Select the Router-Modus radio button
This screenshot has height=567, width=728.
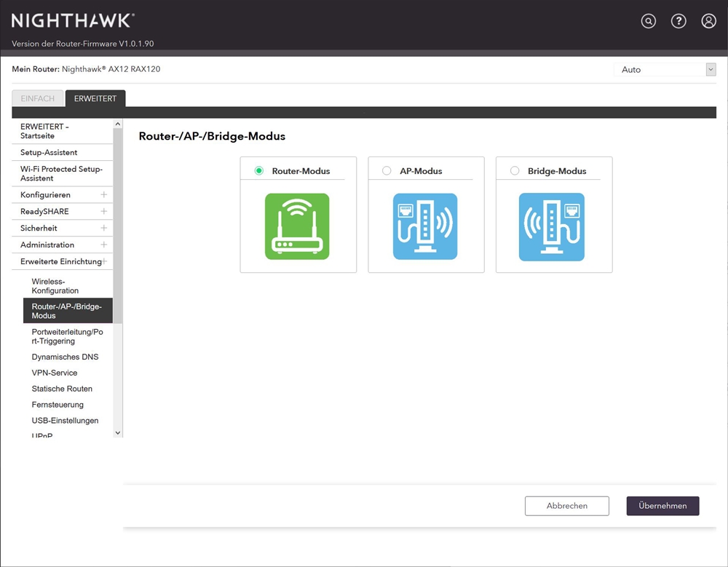[259, 171]
